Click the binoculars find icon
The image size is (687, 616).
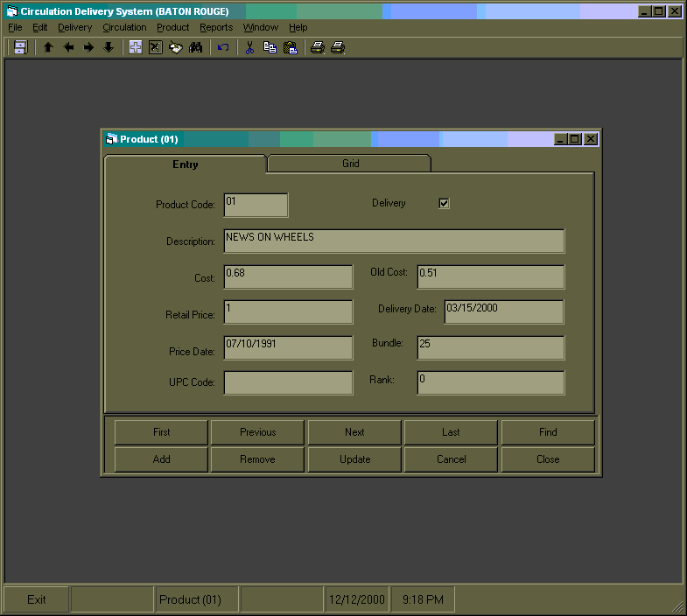(x=196, y=47)
